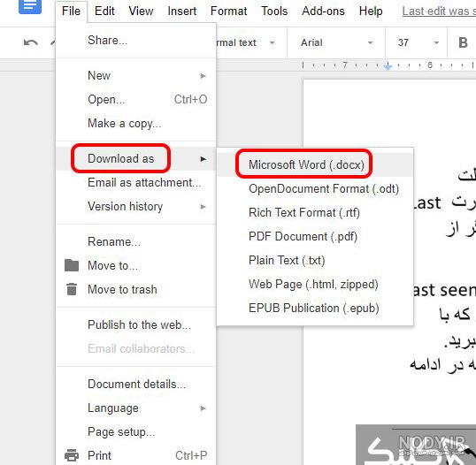Open the Insert menu

[x=182, y=11]
